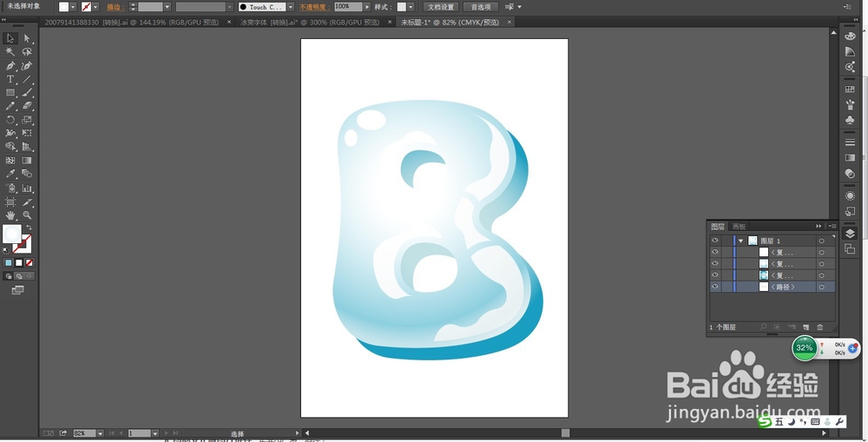The width and height of the screenshot is (868, 442).
Task: Switch to 冰爽字体 [转换].ai document tab
Action: pyautogui.click(x=310, y=23)
